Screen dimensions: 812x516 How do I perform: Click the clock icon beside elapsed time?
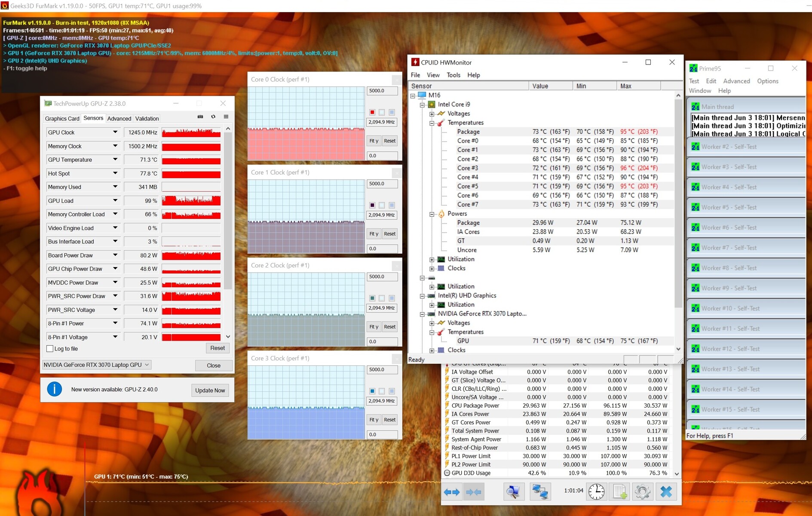click(597, 491)
